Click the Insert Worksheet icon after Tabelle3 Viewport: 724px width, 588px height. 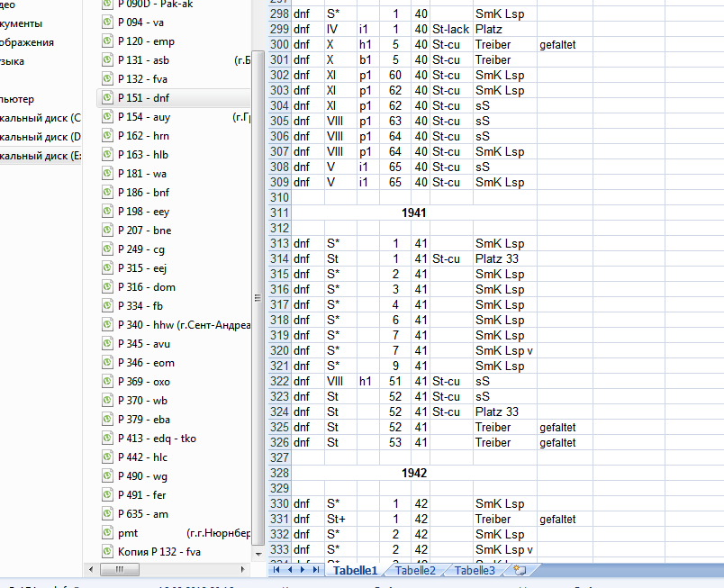(x=518, y=570)
